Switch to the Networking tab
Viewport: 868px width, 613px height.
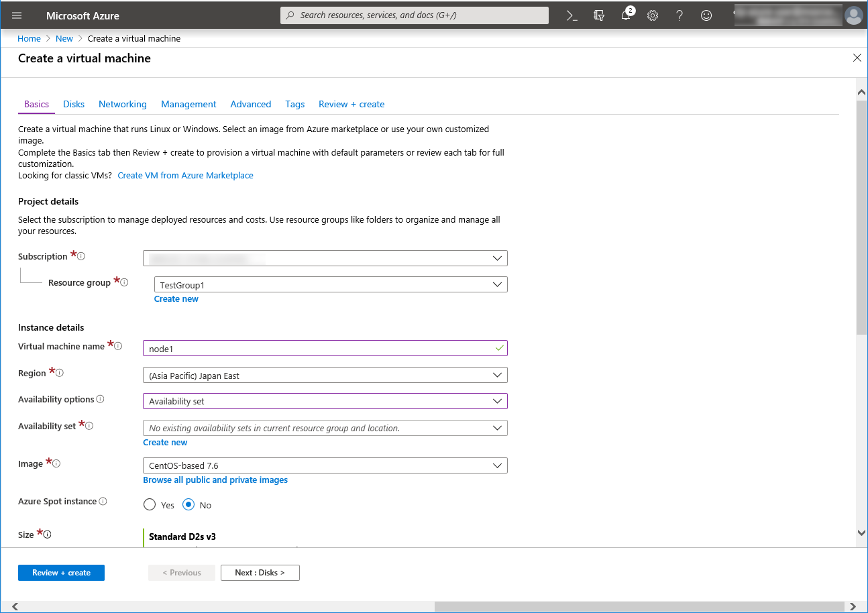pyautogui.click(x=122, y=104)
